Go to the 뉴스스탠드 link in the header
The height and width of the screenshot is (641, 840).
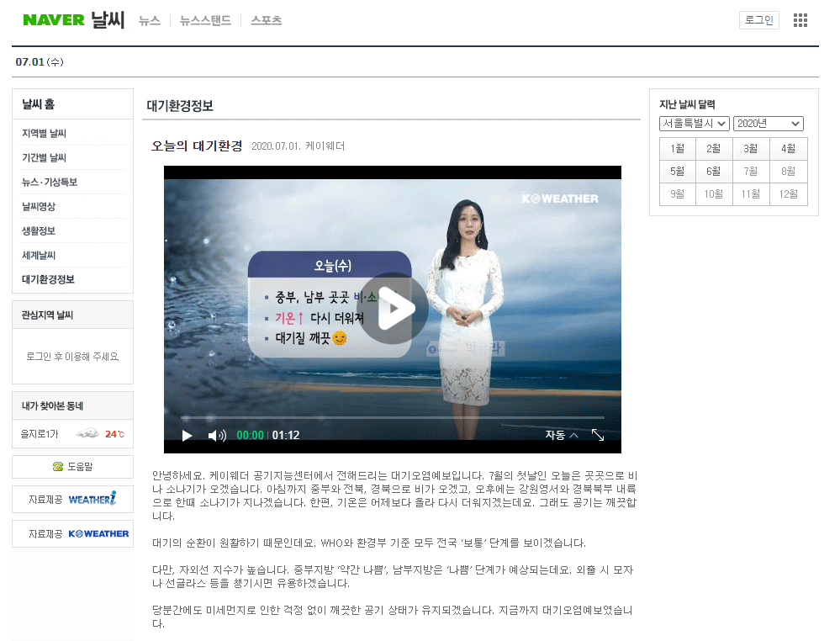click(x=205, y=20)
